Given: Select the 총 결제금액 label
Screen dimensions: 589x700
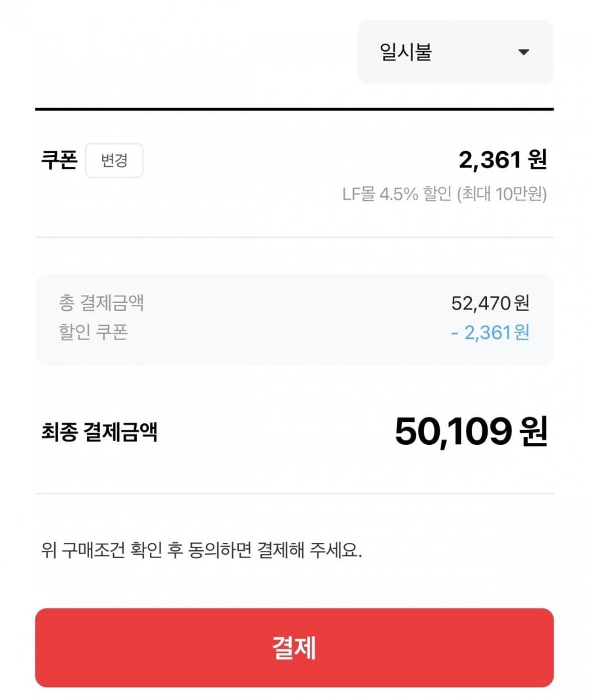Looking at the screenshot, I should click(x=101, y=303).
